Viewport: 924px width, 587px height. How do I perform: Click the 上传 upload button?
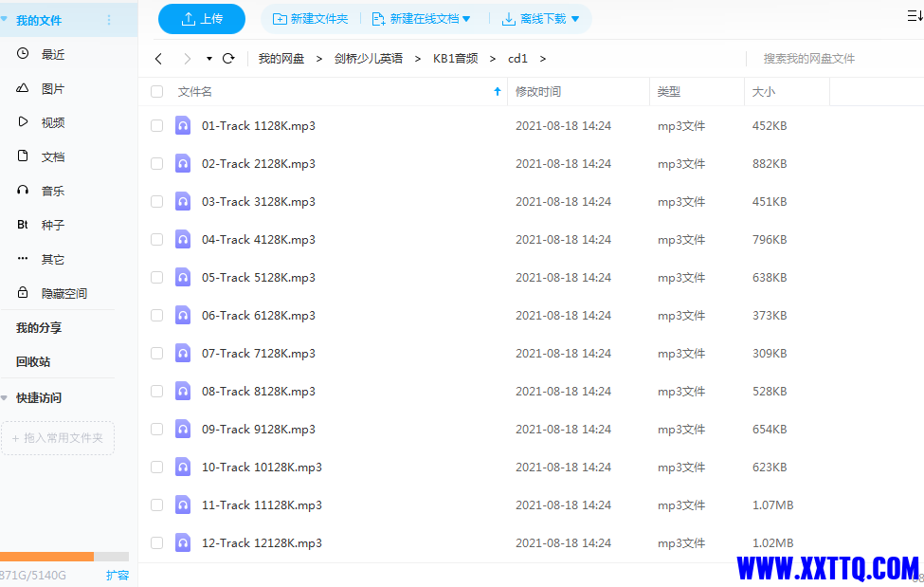202,19
